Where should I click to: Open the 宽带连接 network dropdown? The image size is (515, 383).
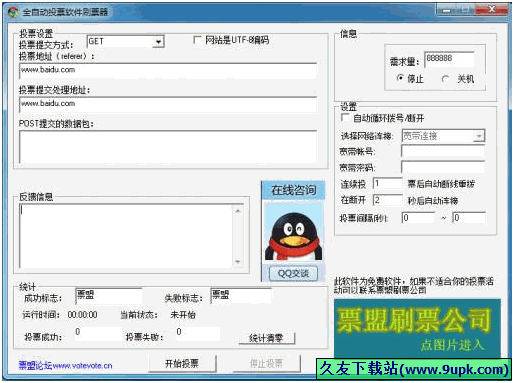coord(479,136)
